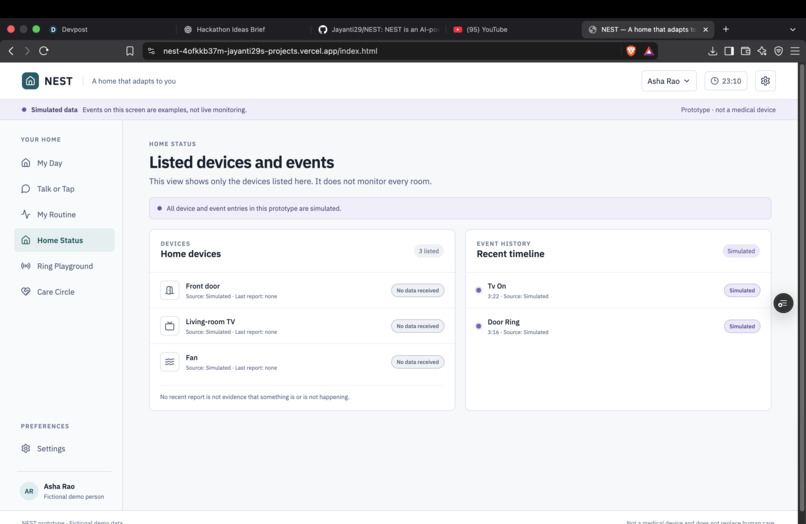
Task: Click the Talk or Tap chat bubble icon
Action: 26,188
